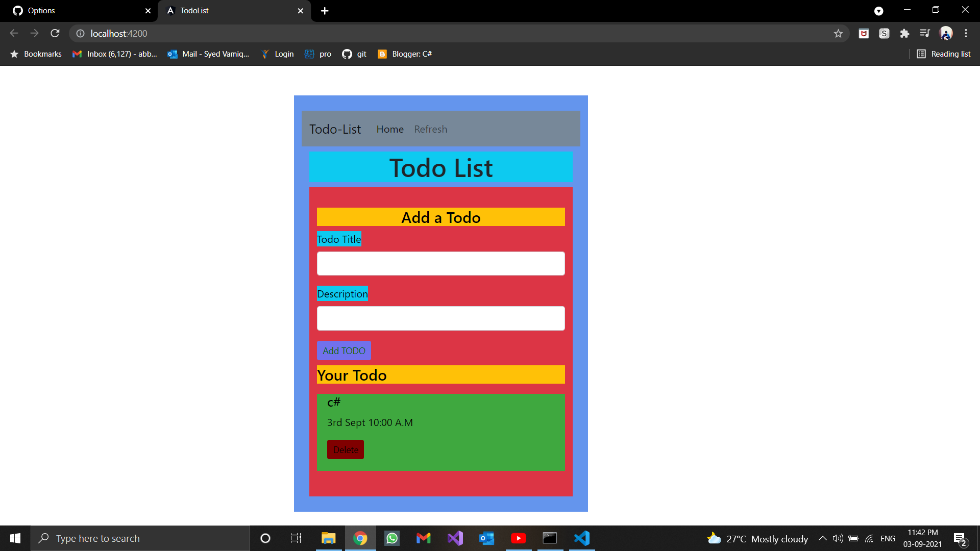Open the Reading list
Screen dimensions: 980x551
click(x=944, y=54)
